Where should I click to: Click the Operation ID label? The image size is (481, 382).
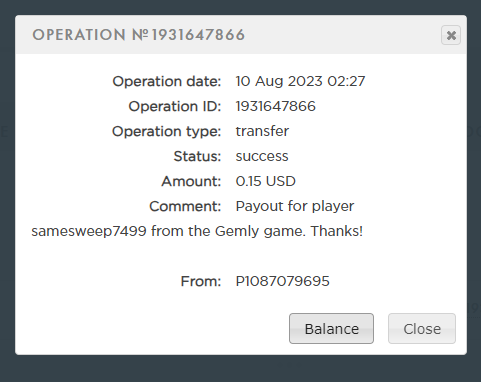click(175, 106)
